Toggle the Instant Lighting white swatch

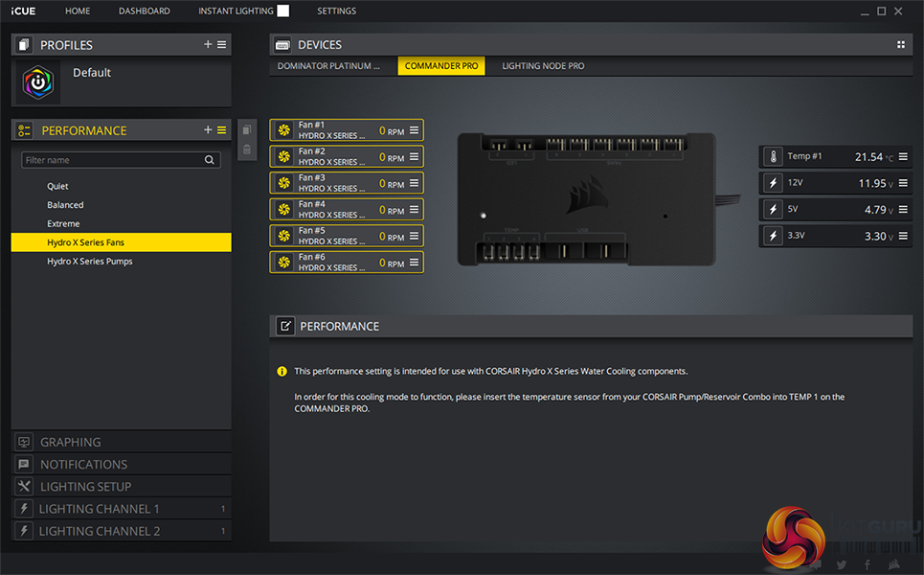tap(283, 11)
